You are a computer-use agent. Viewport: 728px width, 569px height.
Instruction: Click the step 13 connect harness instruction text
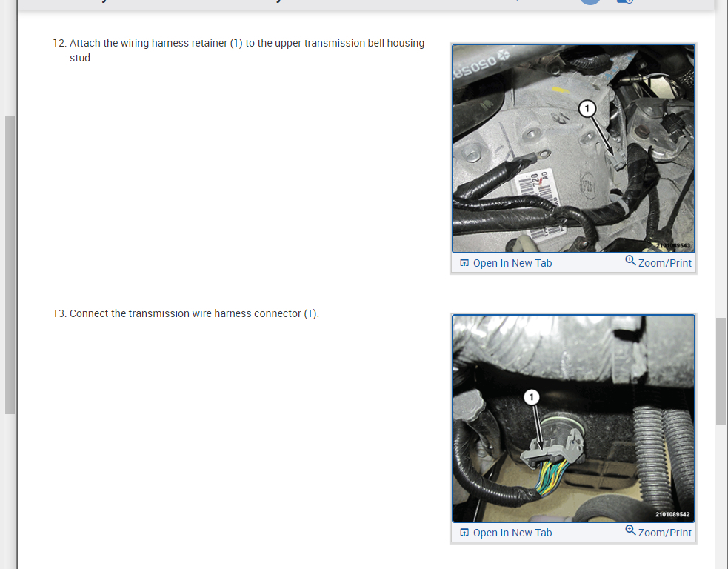(186, 313)
